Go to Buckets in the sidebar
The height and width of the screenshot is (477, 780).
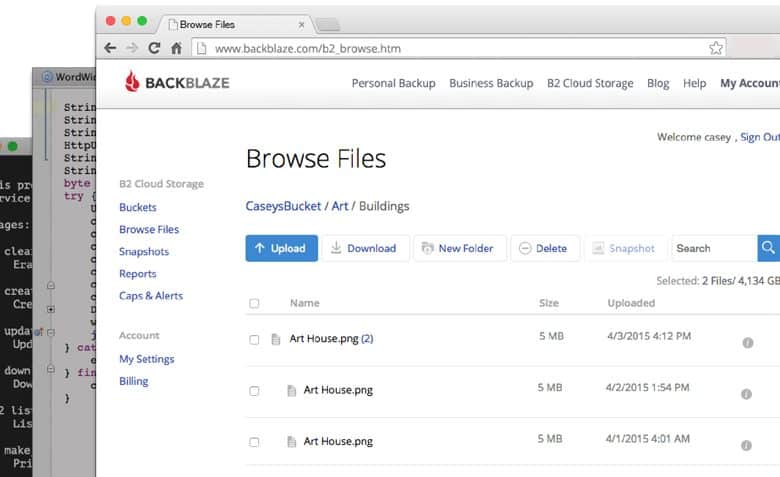pos(138,207)
